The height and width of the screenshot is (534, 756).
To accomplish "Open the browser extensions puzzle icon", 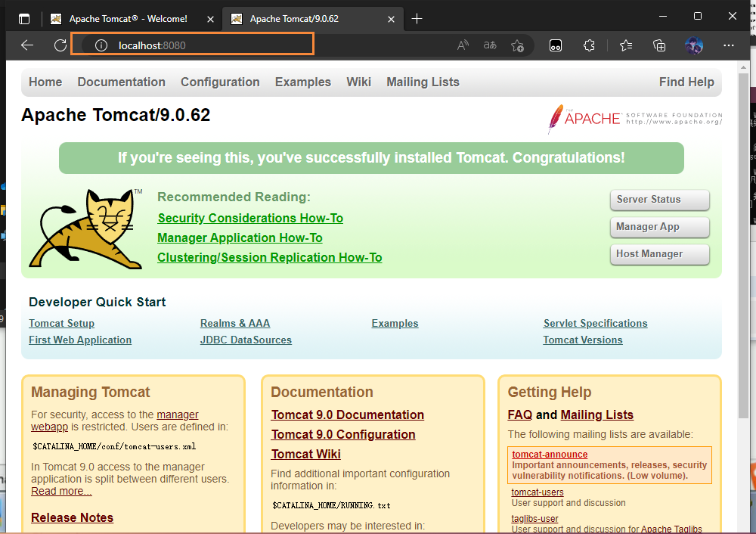I will point(589,45).
